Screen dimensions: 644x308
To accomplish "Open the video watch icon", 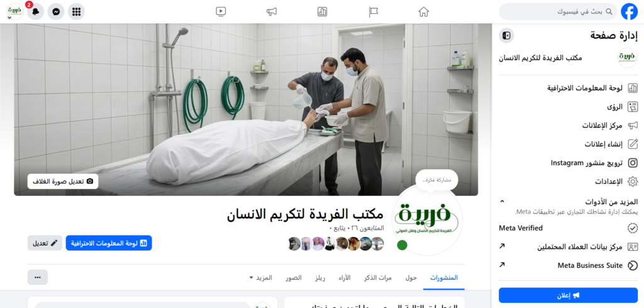I will tap(221, 11).
